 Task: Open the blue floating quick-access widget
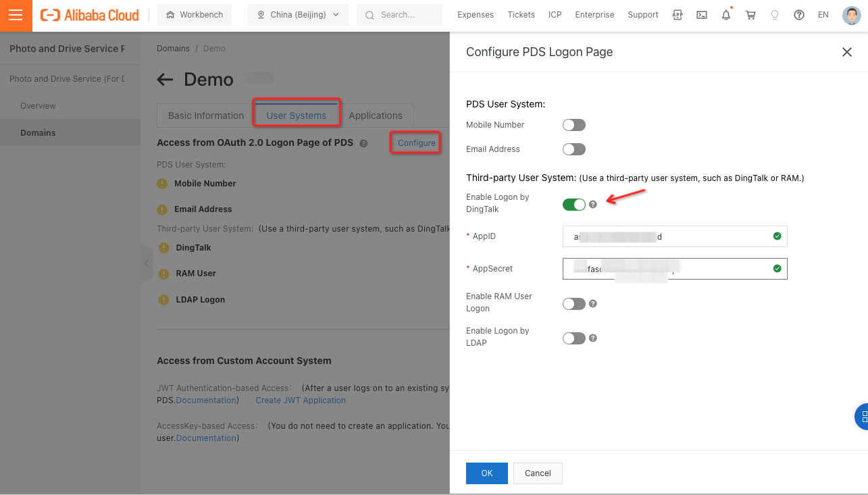pos(862,417)
